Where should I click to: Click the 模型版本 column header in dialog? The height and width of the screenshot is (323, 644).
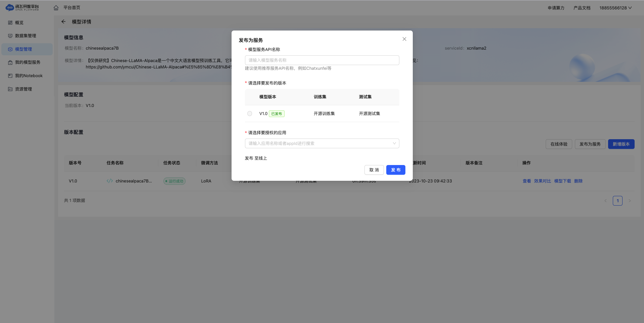coord(268,97)
